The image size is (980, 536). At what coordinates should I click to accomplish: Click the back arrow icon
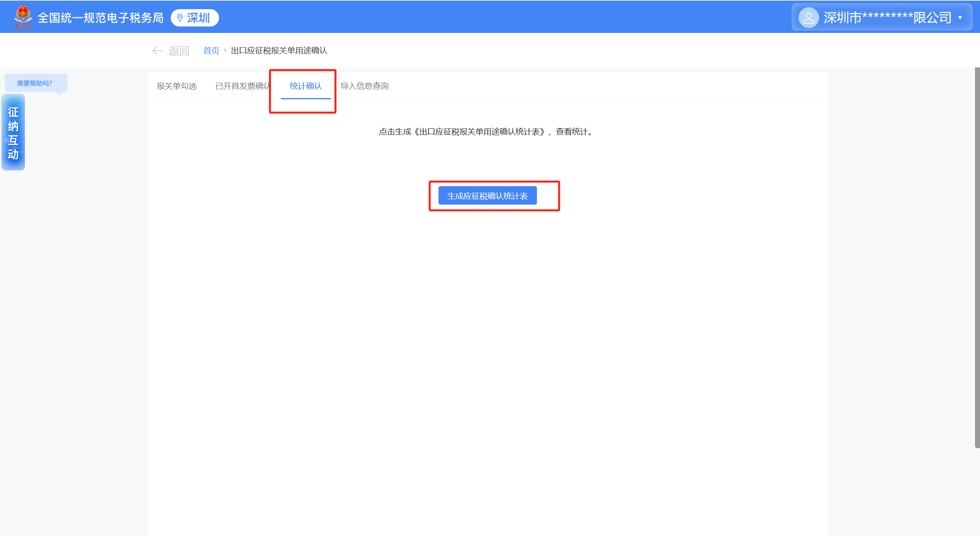click(157, 51)
